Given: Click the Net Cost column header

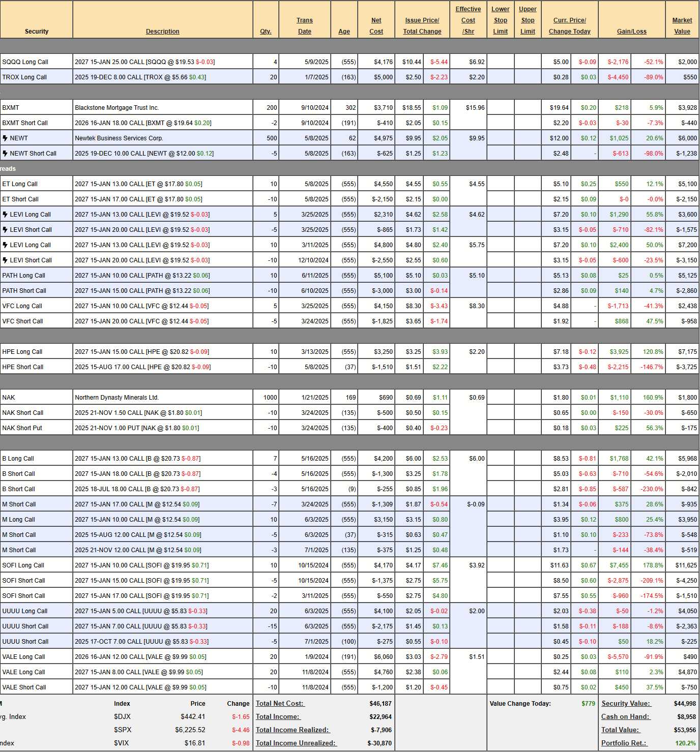Looking at the screenshot, I should point(376,26).
